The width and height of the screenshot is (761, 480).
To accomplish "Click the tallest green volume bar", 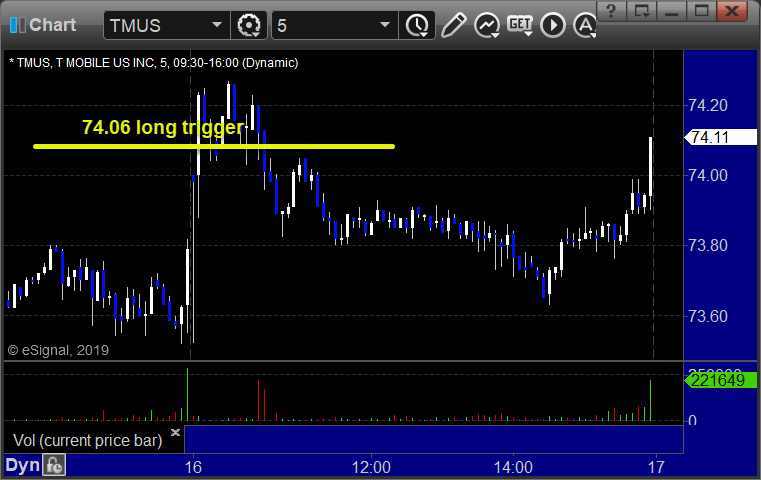I will point(187,394).
